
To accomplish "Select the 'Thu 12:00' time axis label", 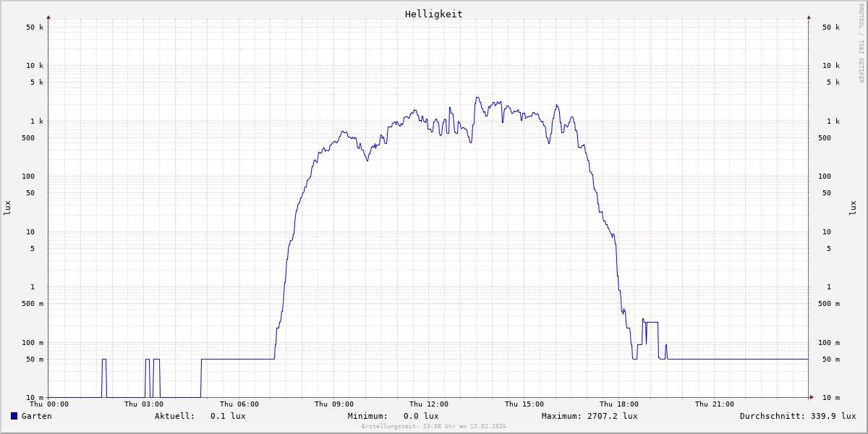I will 429,404.
